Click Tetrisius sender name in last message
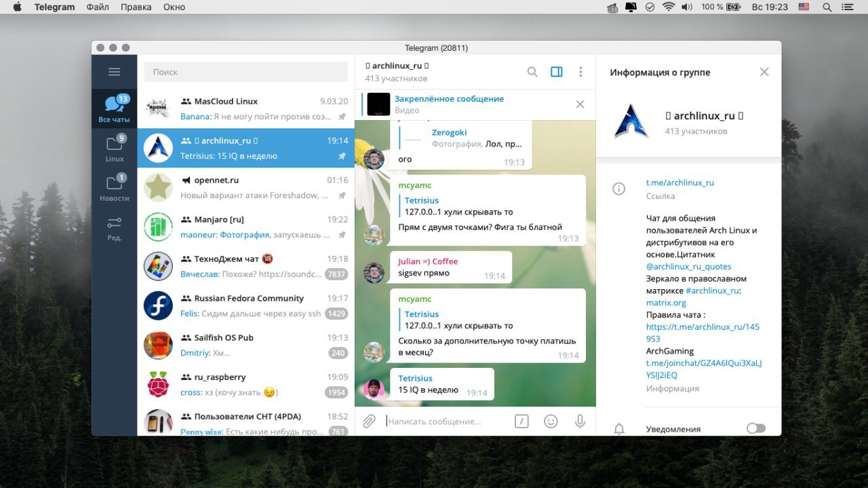868x488 pixels. coord(415,378)
